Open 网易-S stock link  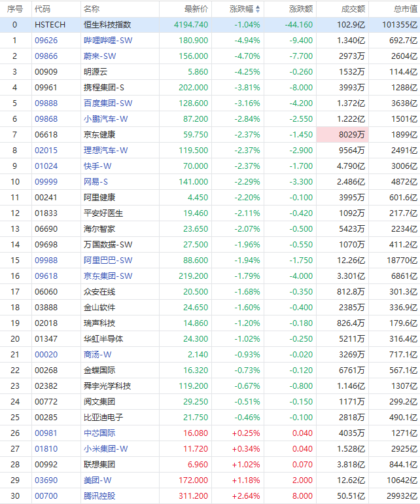[x=96, y=182]
